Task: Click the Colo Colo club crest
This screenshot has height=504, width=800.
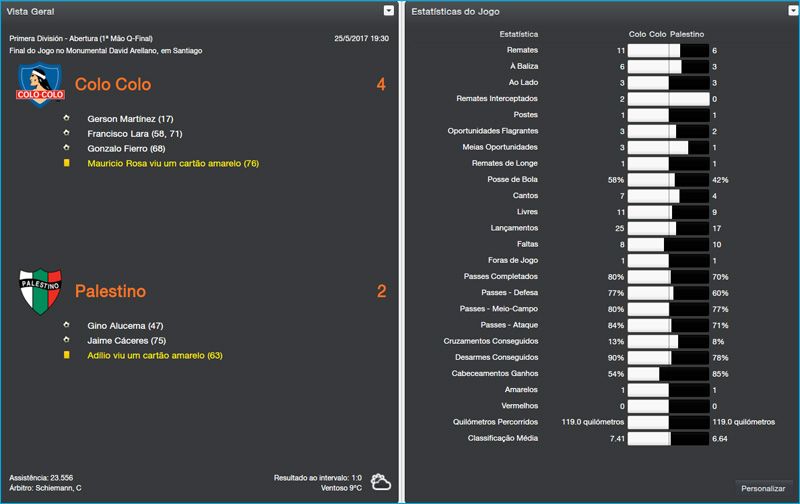Action: tap(41, 84)
